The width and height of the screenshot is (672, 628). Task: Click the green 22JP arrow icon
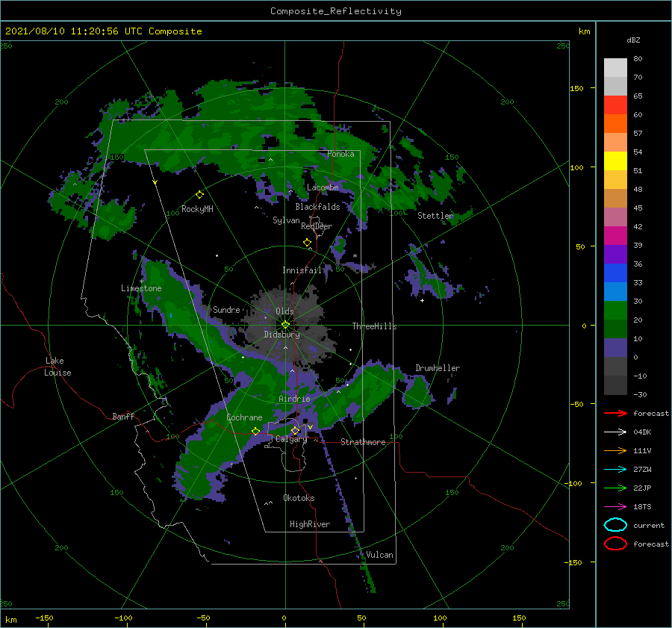click(x=615, y=488)
